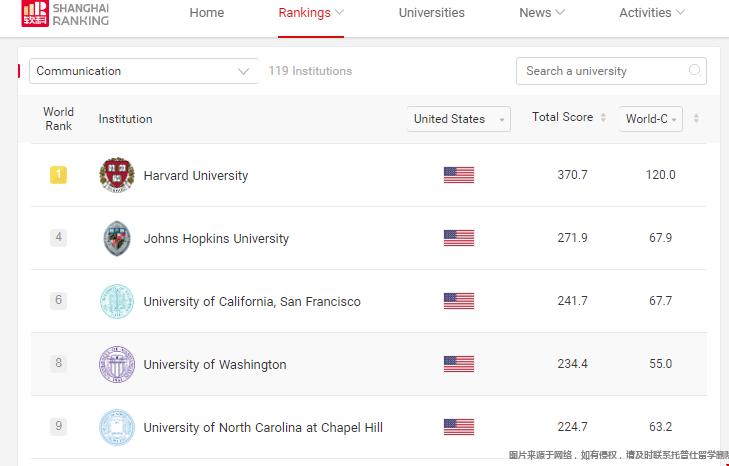Open the Communication subject dropdown

pos(144,71)
